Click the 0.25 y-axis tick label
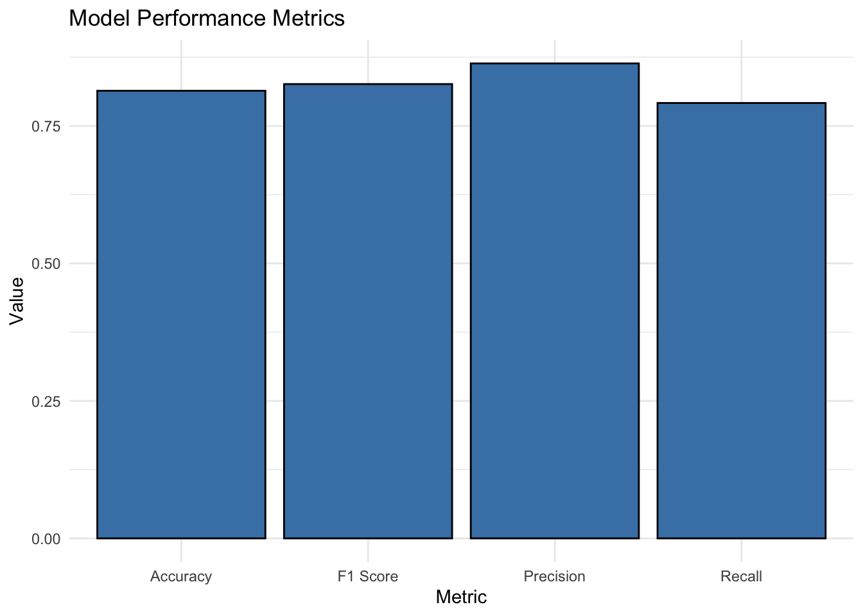Viewport: 863px width, 616px height. [46, 402]
